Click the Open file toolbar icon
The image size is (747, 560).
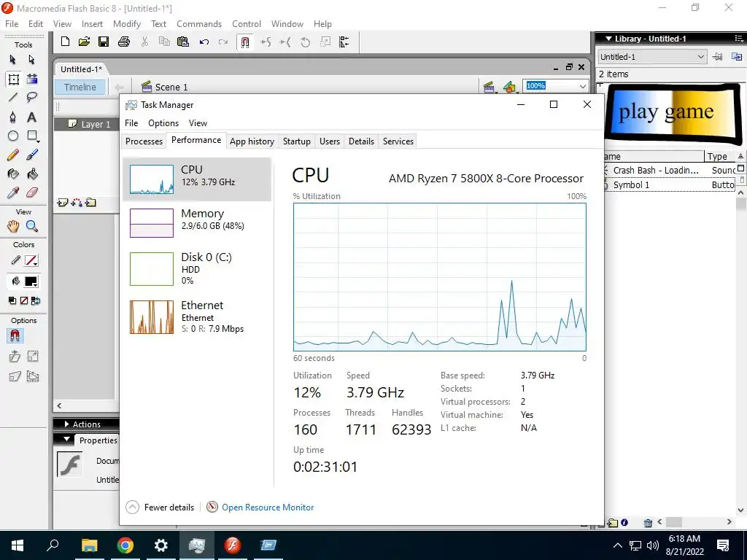click(x=85, y=42)
